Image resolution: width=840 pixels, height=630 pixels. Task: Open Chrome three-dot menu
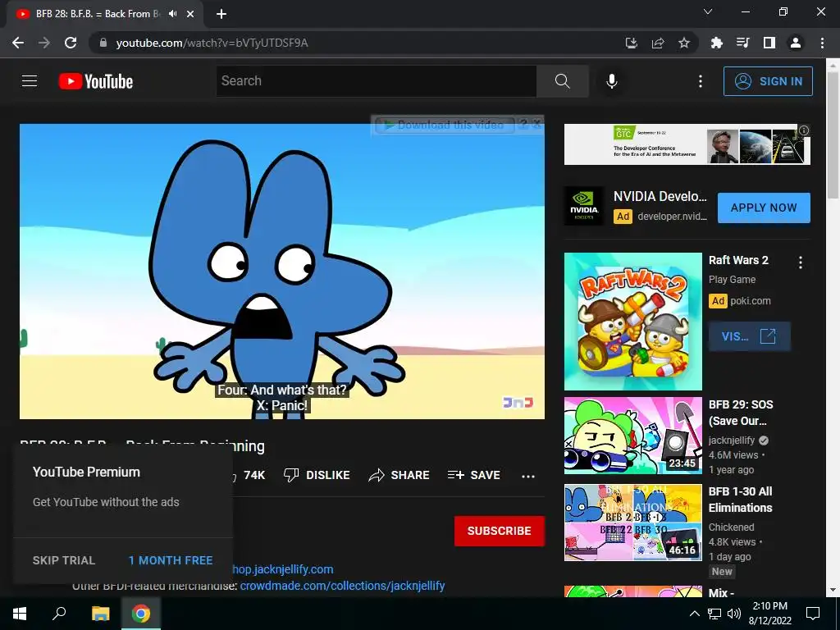coord(822,43)
